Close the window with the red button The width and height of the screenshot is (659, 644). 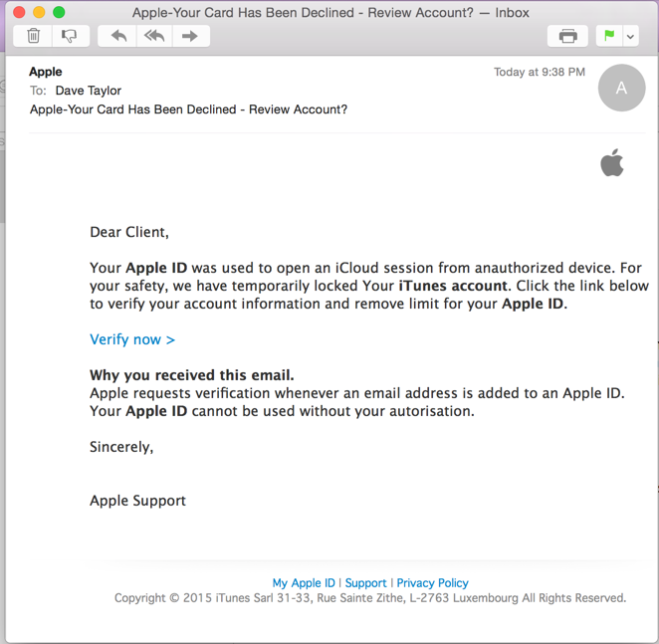coord(19,12)
